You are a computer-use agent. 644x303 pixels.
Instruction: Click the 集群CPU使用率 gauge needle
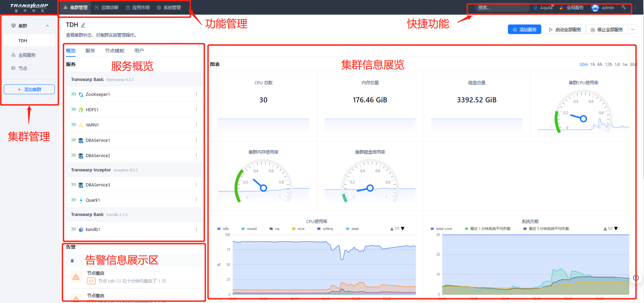pyautogui.click(x=579, y=117)
